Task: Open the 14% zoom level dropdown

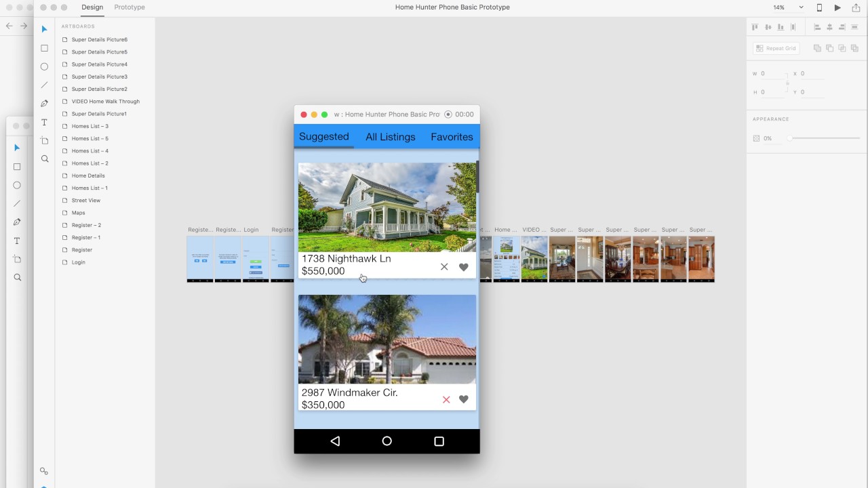Action: point(801,7)
